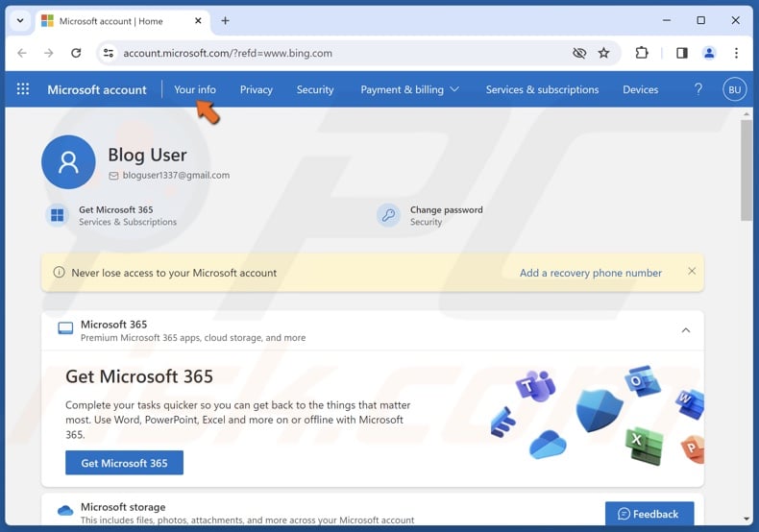Expand the Payment & billing menu

click(409, 89)
